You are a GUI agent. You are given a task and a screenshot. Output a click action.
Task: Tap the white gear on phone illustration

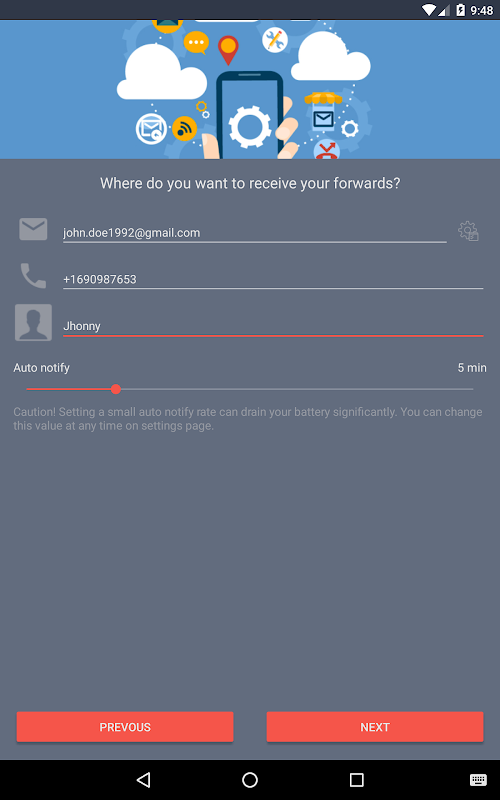249,126
